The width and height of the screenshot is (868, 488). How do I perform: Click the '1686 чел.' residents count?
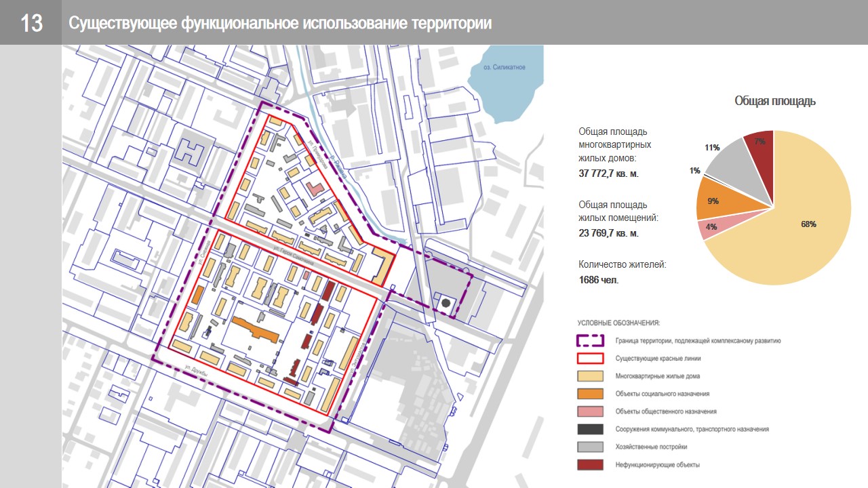coord(598,279)
